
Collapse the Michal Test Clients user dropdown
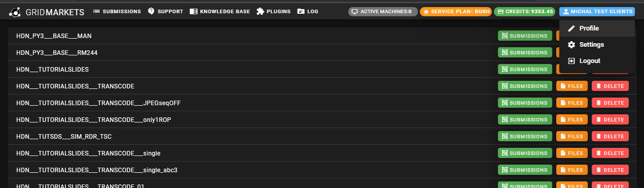tap(597, 11)
